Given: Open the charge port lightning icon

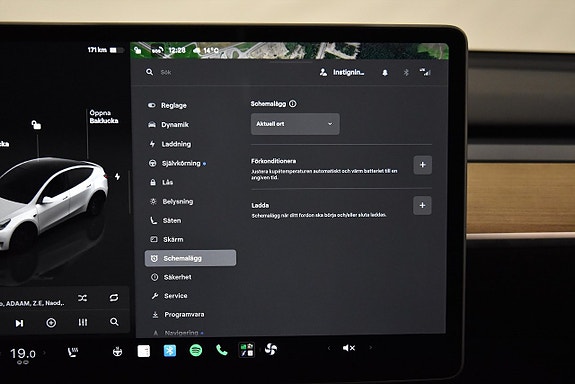Looking at the screenshot, I should [117, 176].
